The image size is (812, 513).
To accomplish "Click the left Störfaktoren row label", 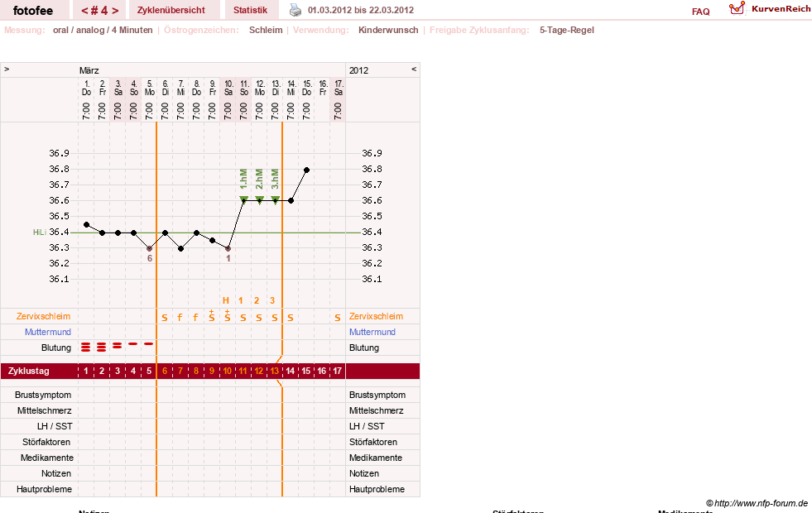I will tap(46, 442).
